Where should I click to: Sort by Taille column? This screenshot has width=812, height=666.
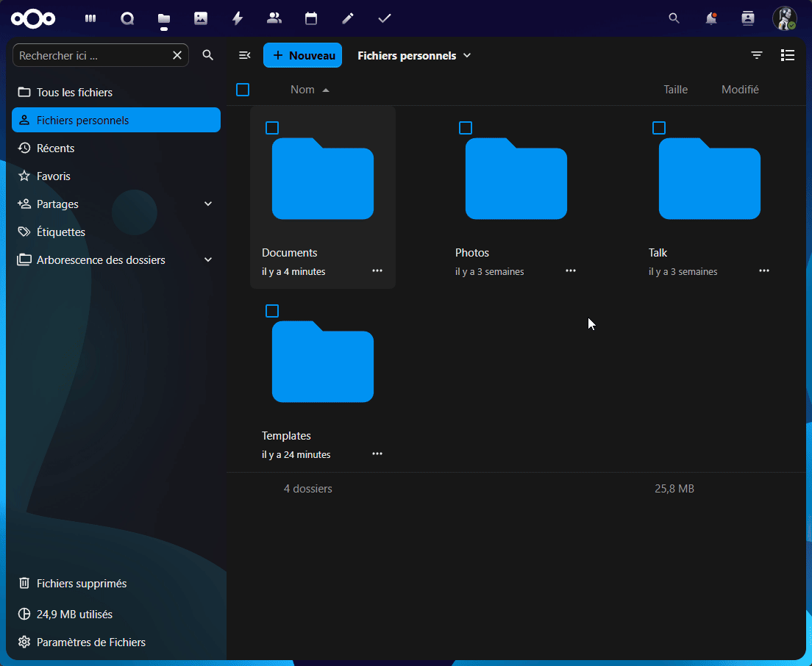coord(676,90)
